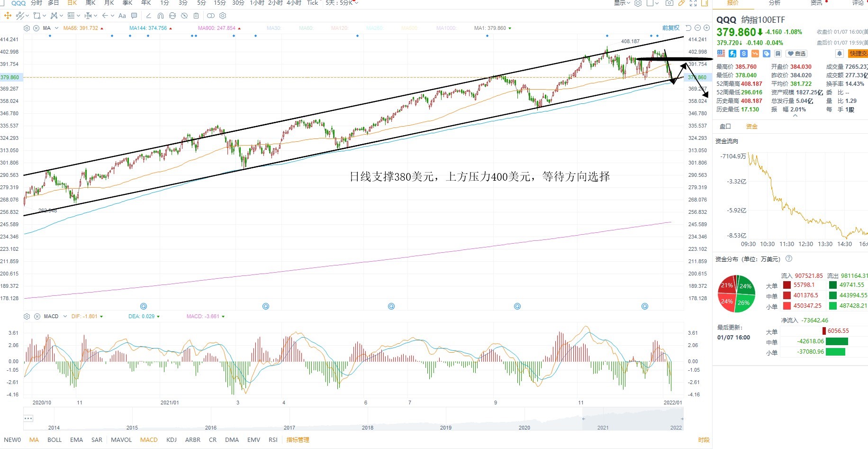
Task: Open 指标管理 indicator management
Action: [x=298, y=440]
